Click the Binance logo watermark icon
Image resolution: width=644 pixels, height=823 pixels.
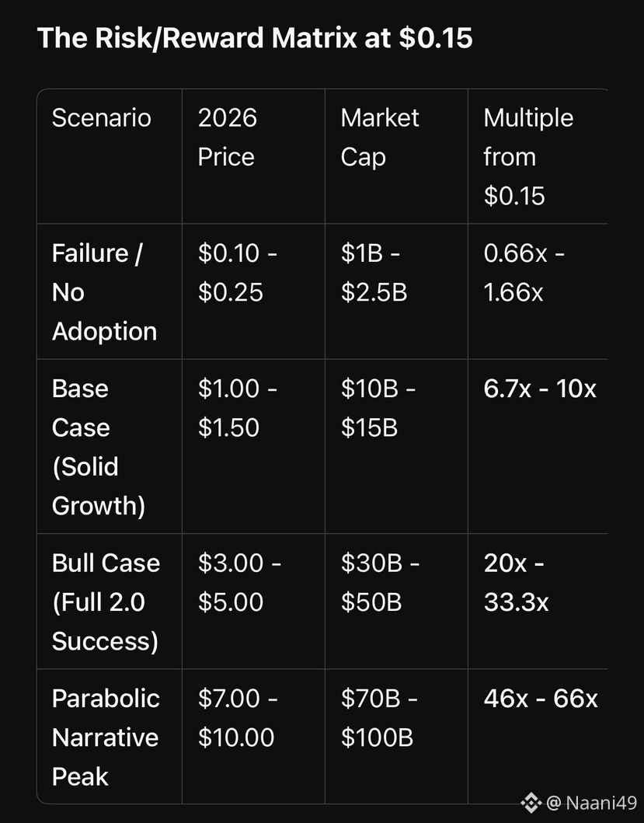531,803
